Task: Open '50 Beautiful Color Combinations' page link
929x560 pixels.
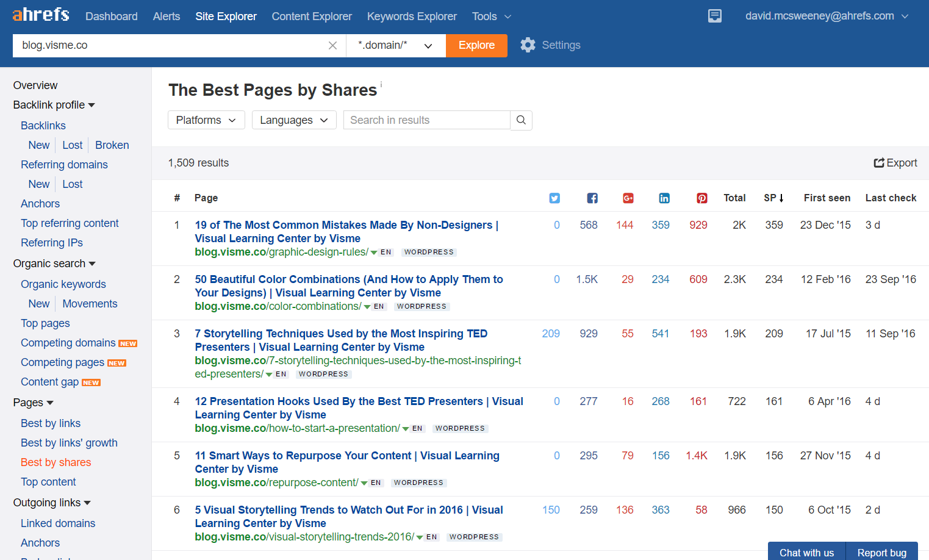Action: coord(349,286)
